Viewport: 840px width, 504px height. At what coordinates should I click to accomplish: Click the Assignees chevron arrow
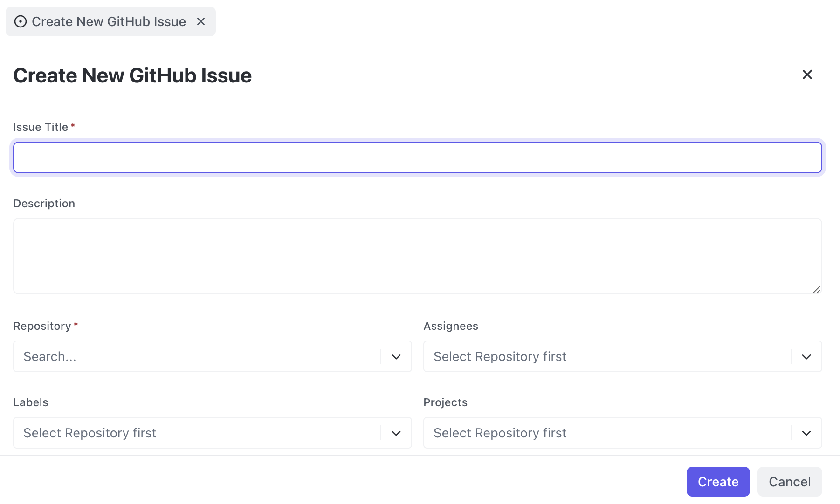tap(806, 357)
